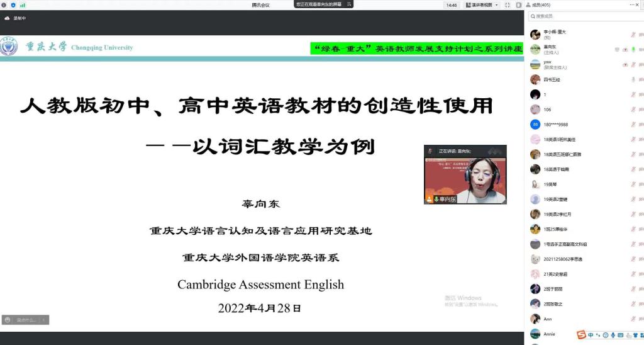Click the emoji icon in chat box
Image resolution: width=644 pixels, height=345 pixels.
click(8, 320)
